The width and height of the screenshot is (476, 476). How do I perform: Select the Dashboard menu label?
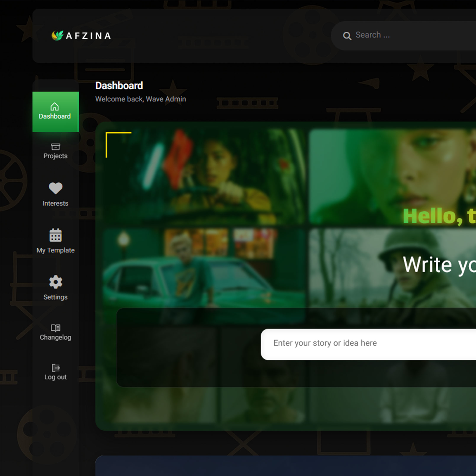coord(55,116)
